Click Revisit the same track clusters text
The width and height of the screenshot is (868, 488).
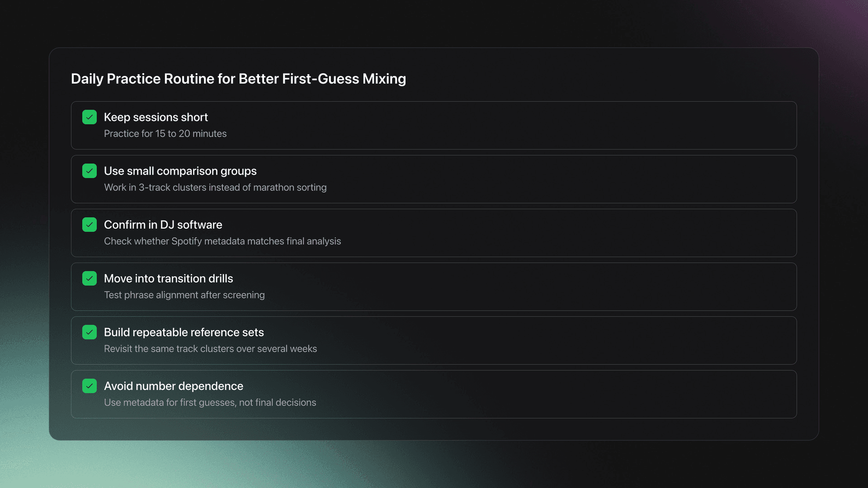point(210,349)
